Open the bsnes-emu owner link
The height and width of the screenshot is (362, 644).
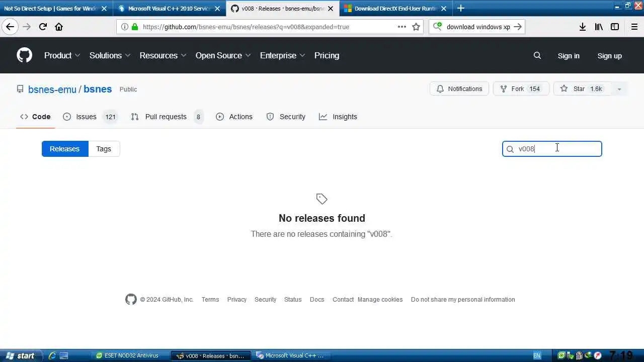coord(52,89)
